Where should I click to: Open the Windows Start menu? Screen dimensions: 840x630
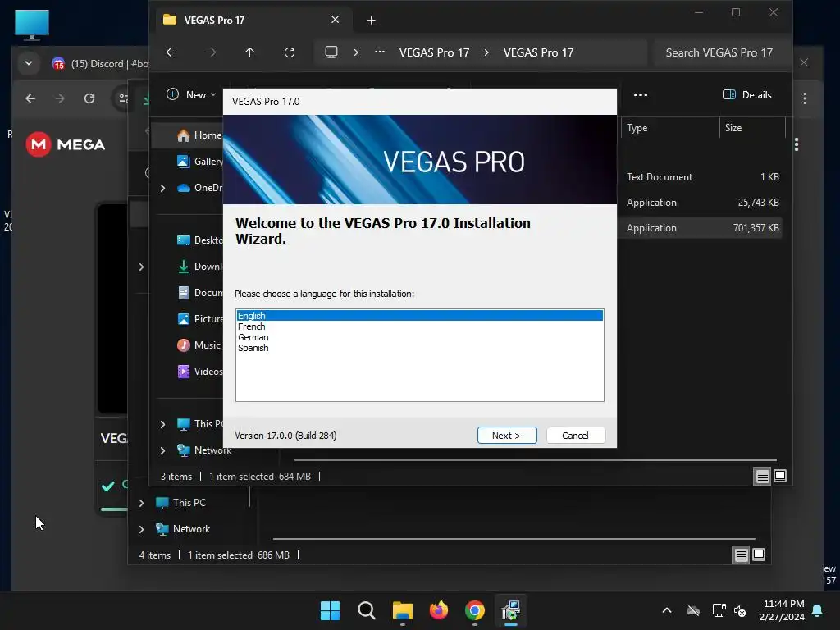330,610
